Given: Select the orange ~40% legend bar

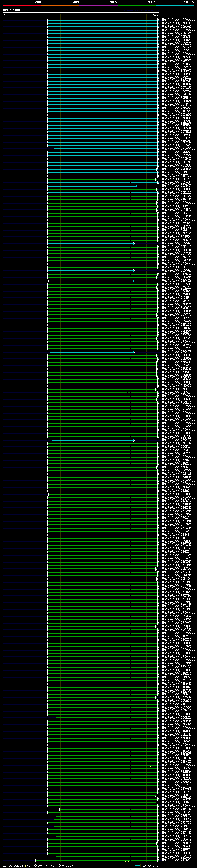Looking at the screenshot, I should point(60,6).
